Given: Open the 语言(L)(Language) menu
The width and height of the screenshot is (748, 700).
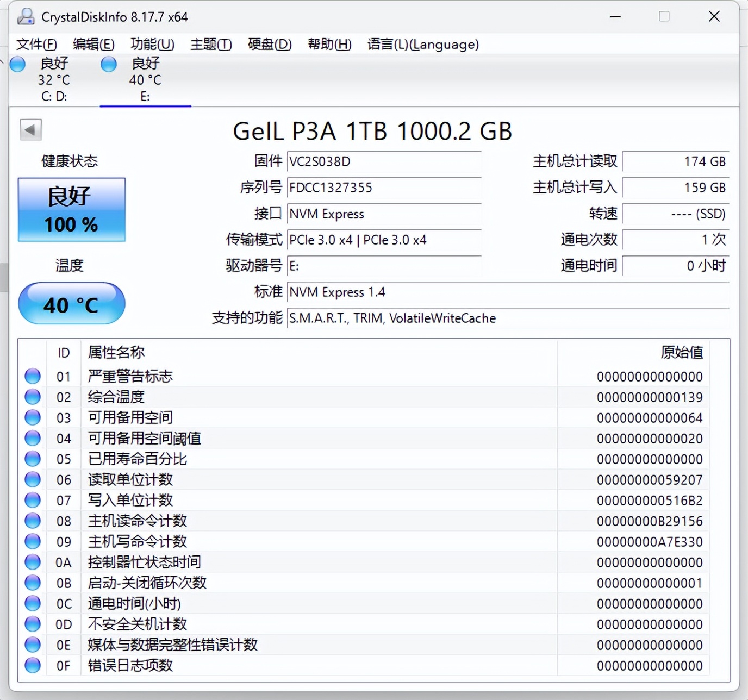Looking at the screenshot, I should pos(423,45).
